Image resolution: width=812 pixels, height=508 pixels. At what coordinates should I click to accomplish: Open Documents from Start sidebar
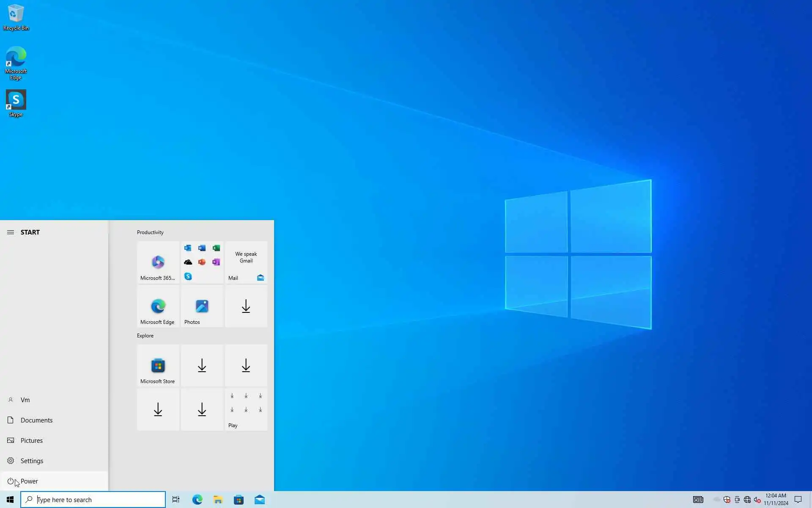coord(36,420)
